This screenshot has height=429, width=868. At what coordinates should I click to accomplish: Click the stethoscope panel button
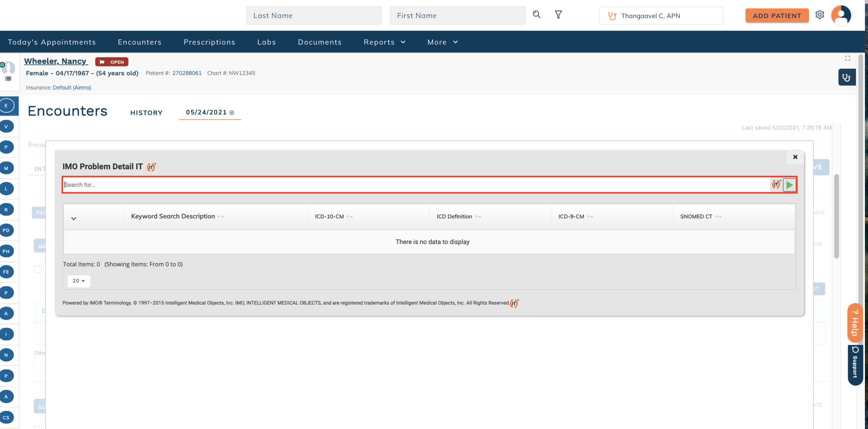point(846,77)
